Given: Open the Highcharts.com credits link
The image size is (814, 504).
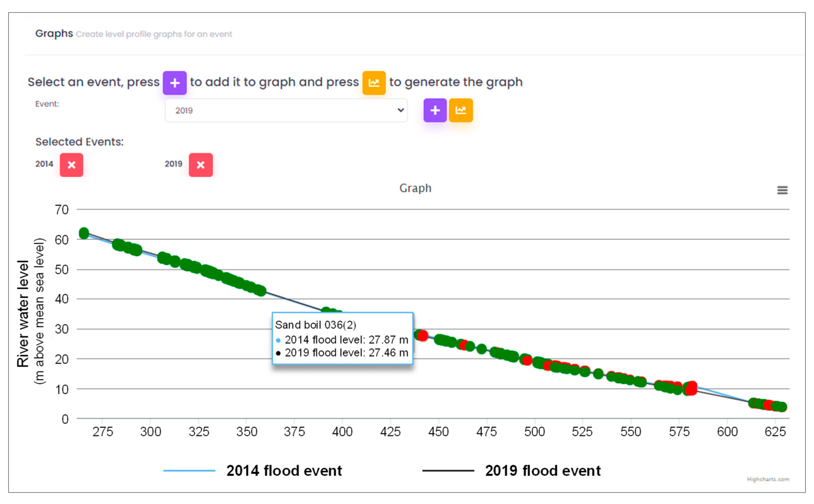Looking at the screenshot, I should coord(768,479).
